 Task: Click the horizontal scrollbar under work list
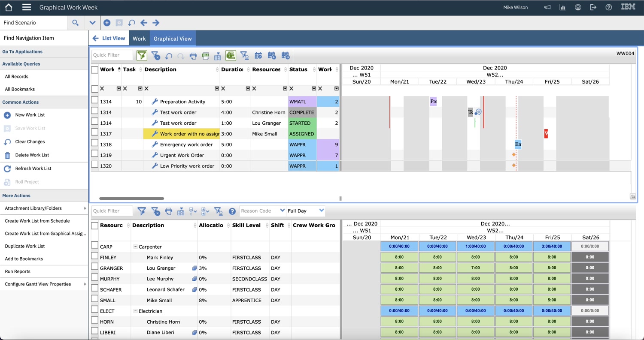[x=131, y=199]
